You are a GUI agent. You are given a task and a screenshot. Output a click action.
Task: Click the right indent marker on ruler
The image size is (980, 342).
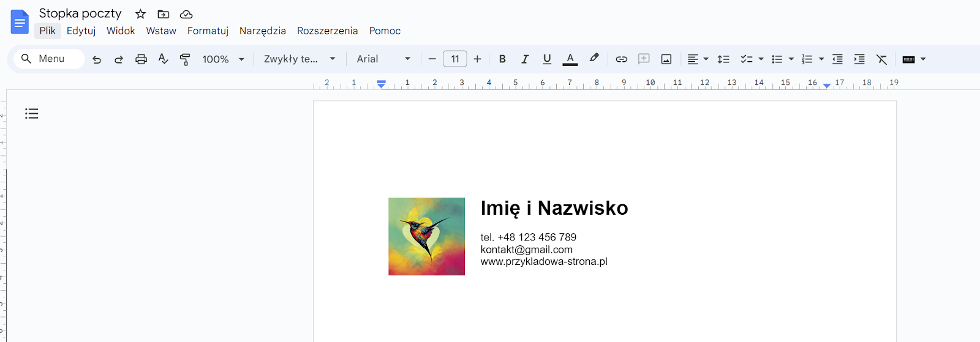click(827, 86)
